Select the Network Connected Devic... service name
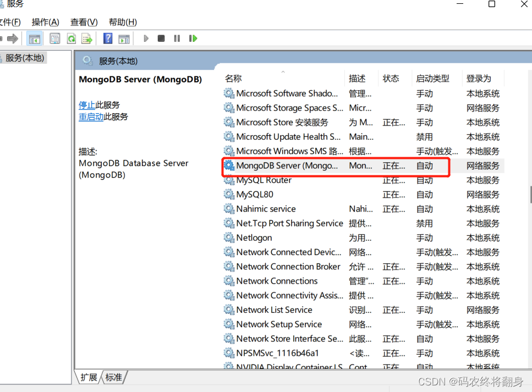The width and height of the screenshot is (532, 392). click(289, 252)
